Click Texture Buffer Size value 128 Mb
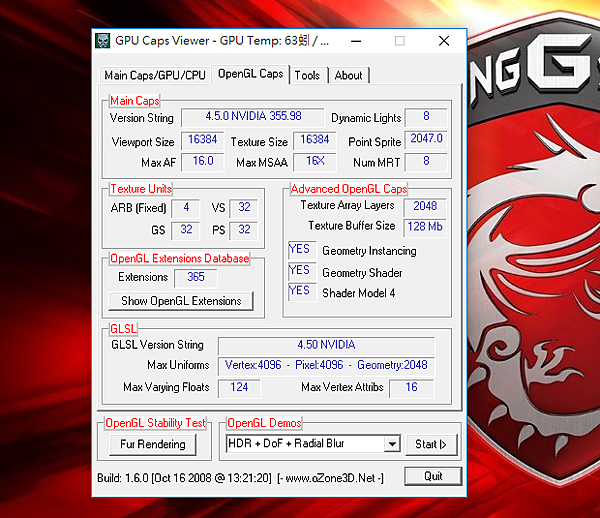 pyautogui.click(x=425, y=227)
